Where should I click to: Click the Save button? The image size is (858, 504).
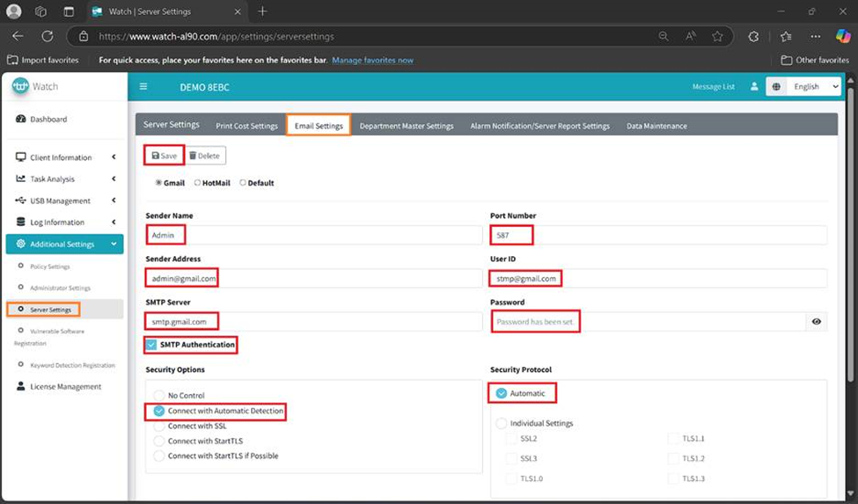164,156
